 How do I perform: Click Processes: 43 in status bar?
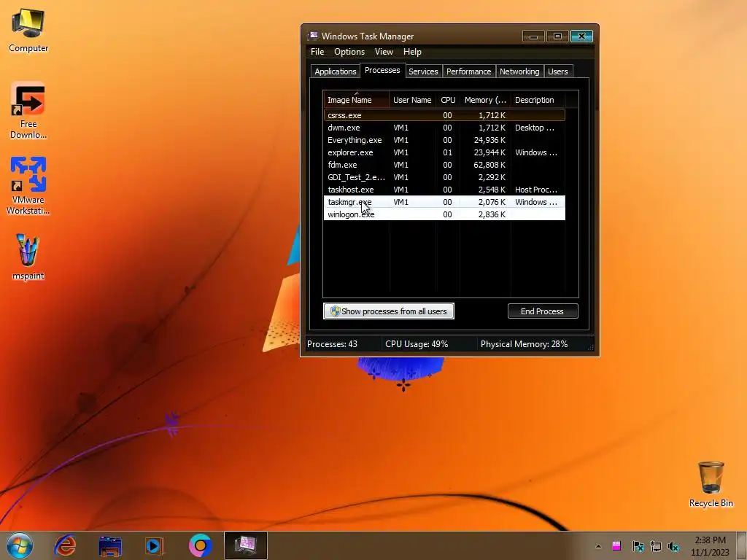332,344
